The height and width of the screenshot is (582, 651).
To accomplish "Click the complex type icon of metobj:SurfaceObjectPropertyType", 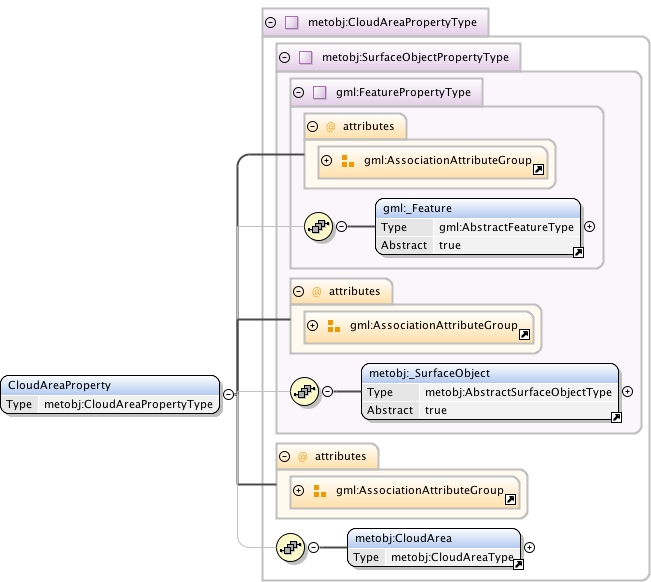I will pos(306,57).
